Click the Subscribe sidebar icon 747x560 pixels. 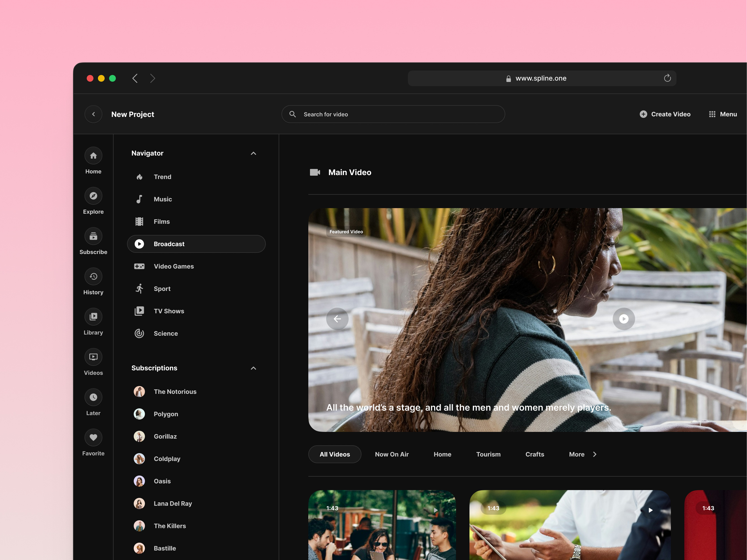click(93, 236)
